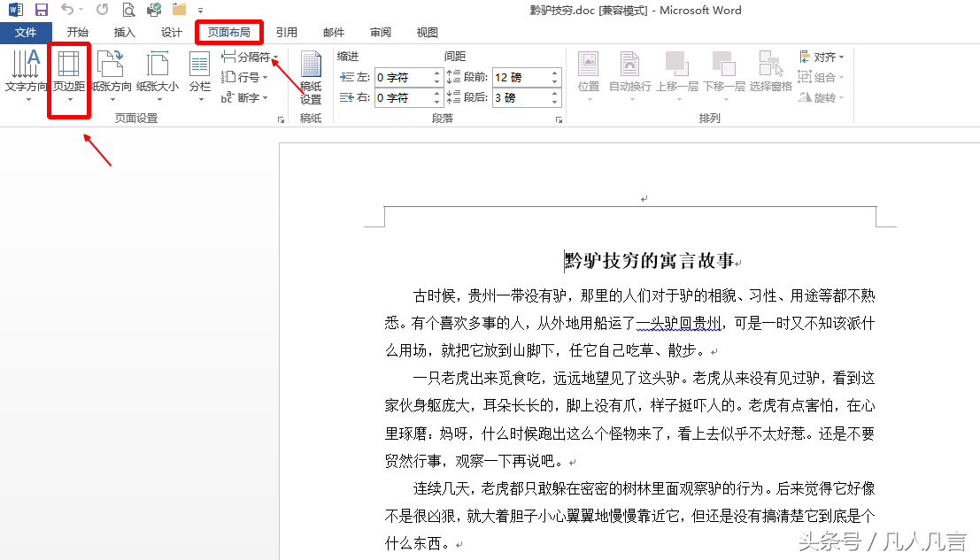Click paragraph starting 一只老虎出来觅食吃
Screen dimensions: 980x560
tap(630, 419)
